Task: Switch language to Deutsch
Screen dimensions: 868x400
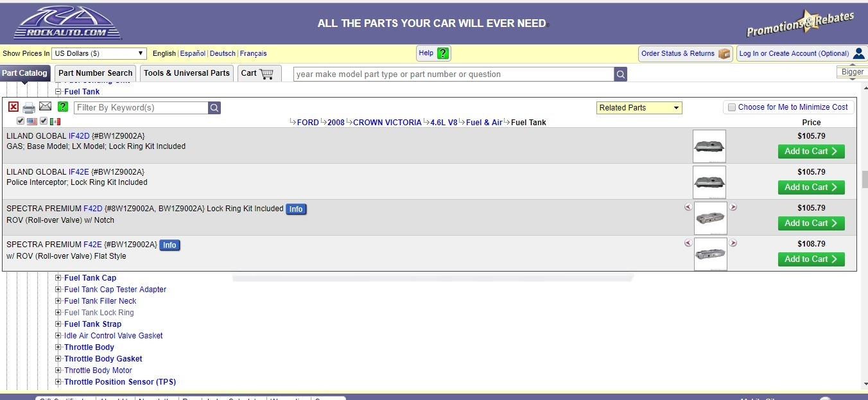Action: 223,53
